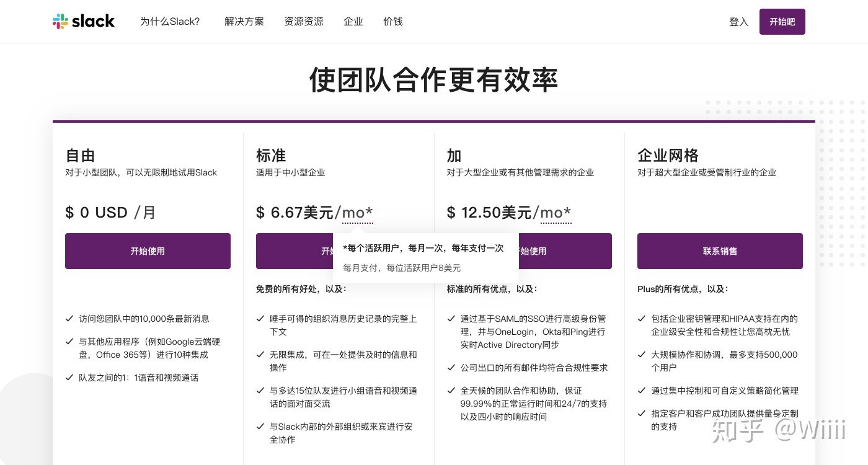Click the $ 12.50美元 price
The width and height of the screenshot is (868, 465).
point(490,213)
